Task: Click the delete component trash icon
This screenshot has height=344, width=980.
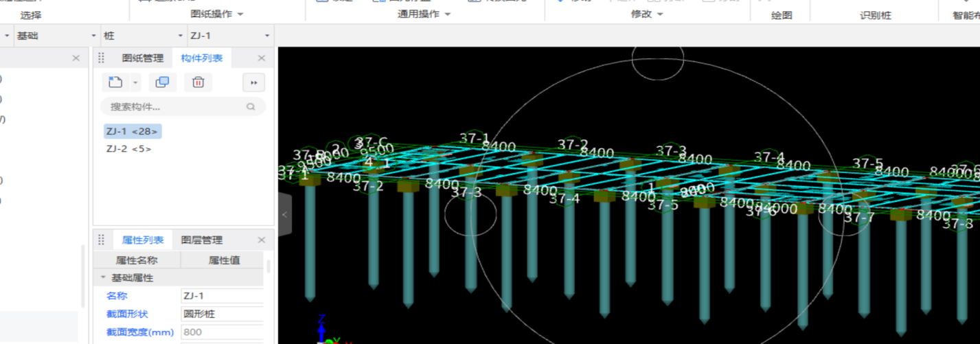Action: [198, 82]
